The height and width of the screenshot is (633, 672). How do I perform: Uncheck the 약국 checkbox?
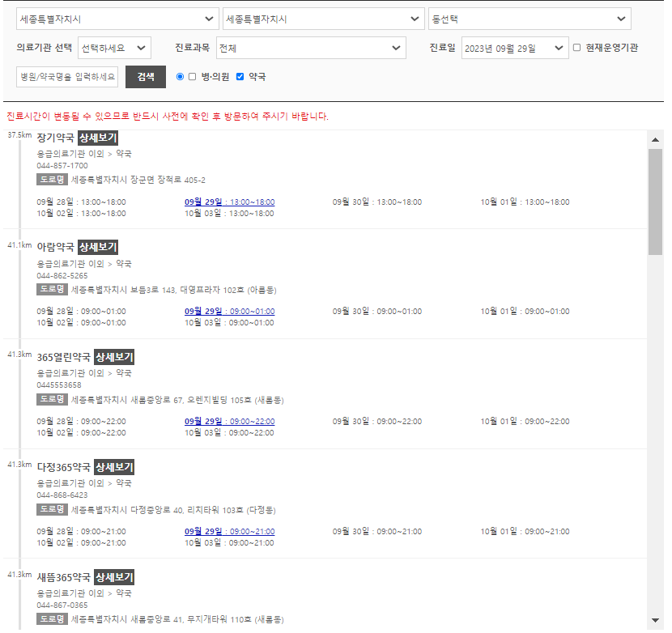(x=240, y=77)
